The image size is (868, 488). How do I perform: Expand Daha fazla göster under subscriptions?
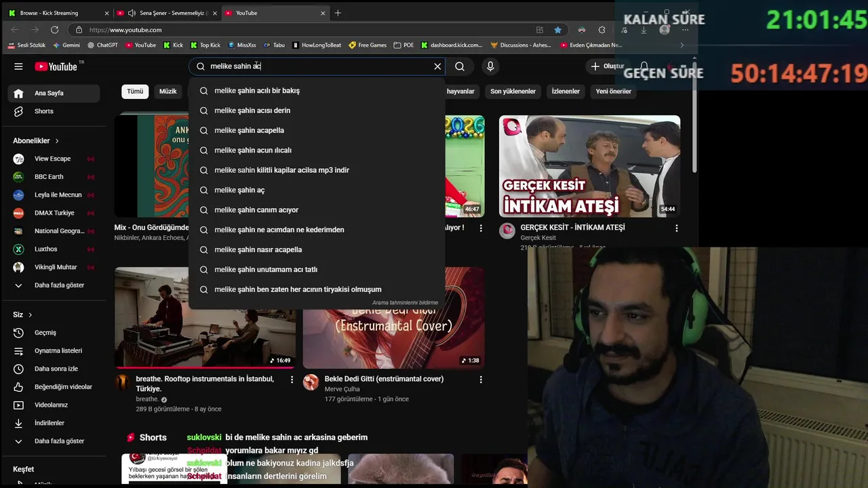54,285
